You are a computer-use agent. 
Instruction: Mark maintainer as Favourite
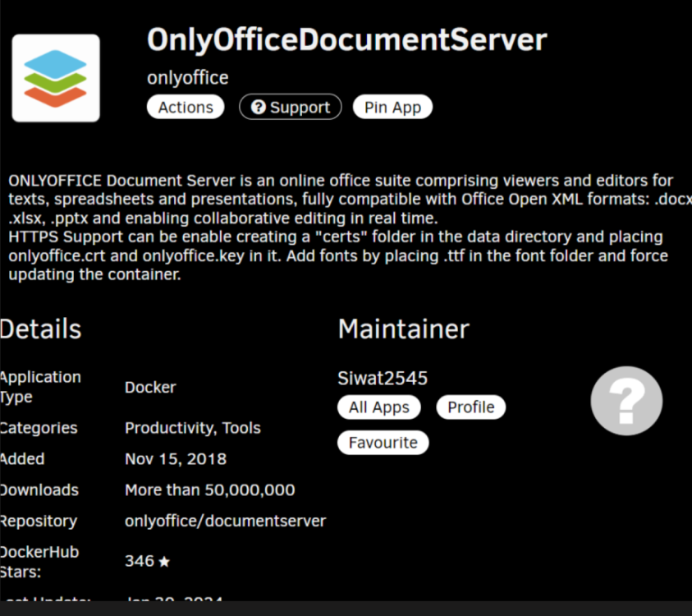pos(383,443)
